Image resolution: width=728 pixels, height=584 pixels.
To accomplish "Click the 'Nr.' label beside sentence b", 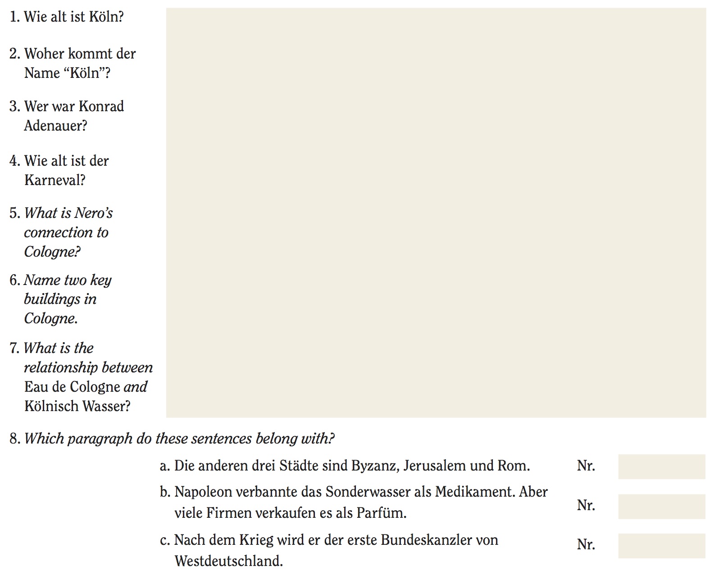I will (586, 506).
